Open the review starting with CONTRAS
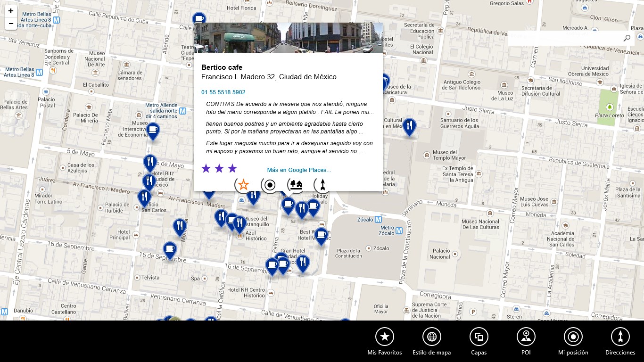This screenshot has width=644, height=362. [290, 108]
